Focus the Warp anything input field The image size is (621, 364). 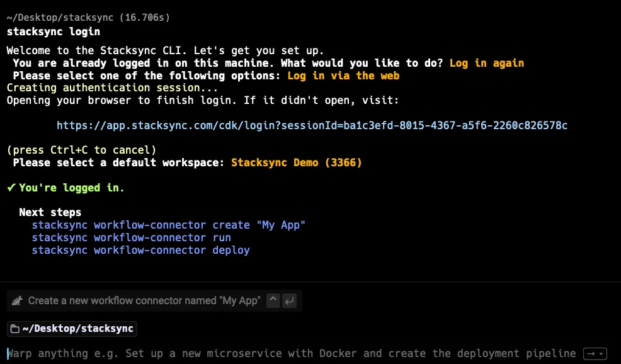[292, 353]
